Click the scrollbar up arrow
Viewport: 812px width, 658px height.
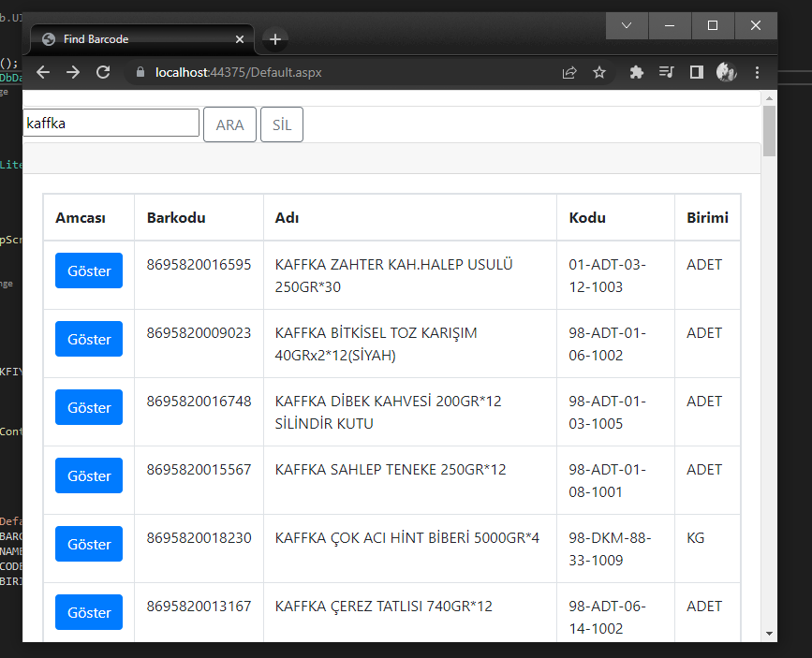769,98
